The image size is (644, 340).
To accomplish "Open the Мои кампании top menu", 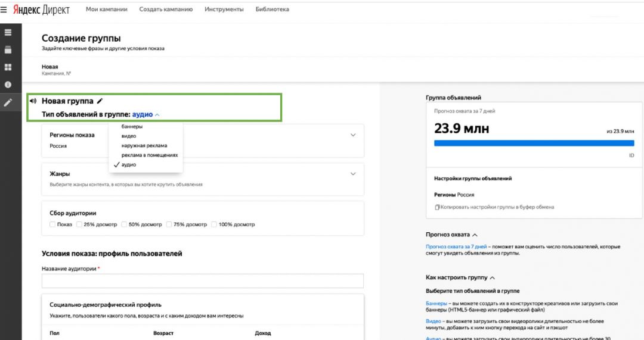I will [x=106, y=10].
